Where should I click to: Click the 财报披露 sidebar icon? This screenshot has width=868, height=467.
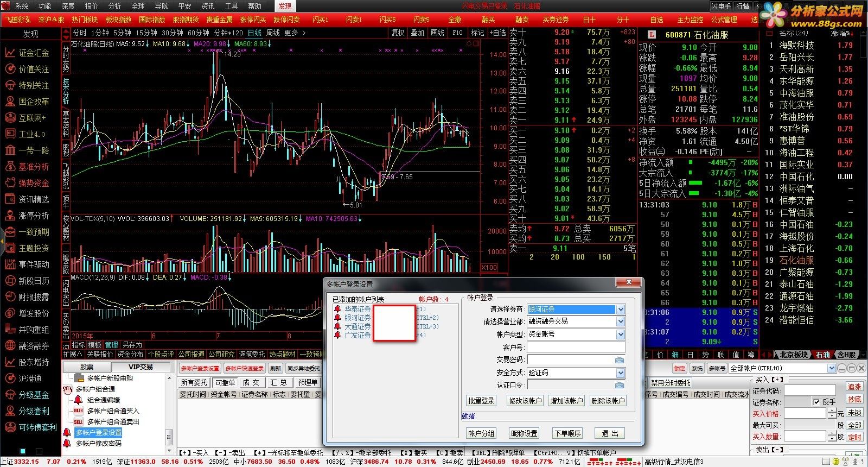[10, 297]
